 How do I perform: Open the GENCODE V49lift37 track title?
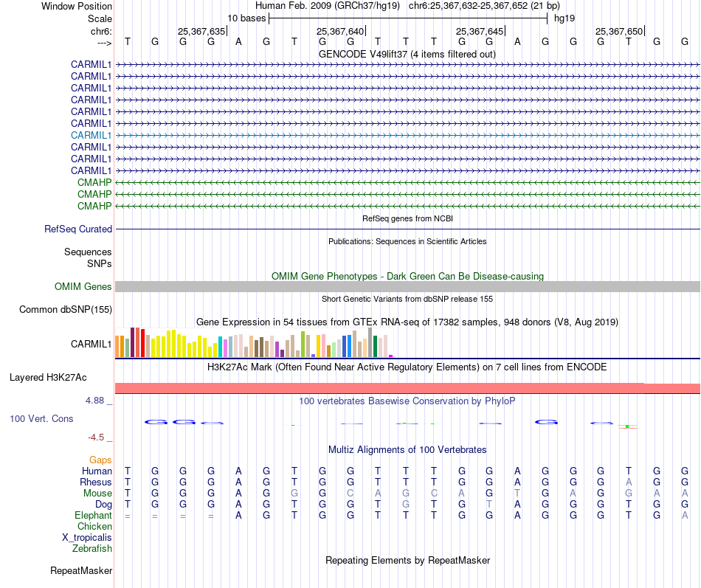407,54
